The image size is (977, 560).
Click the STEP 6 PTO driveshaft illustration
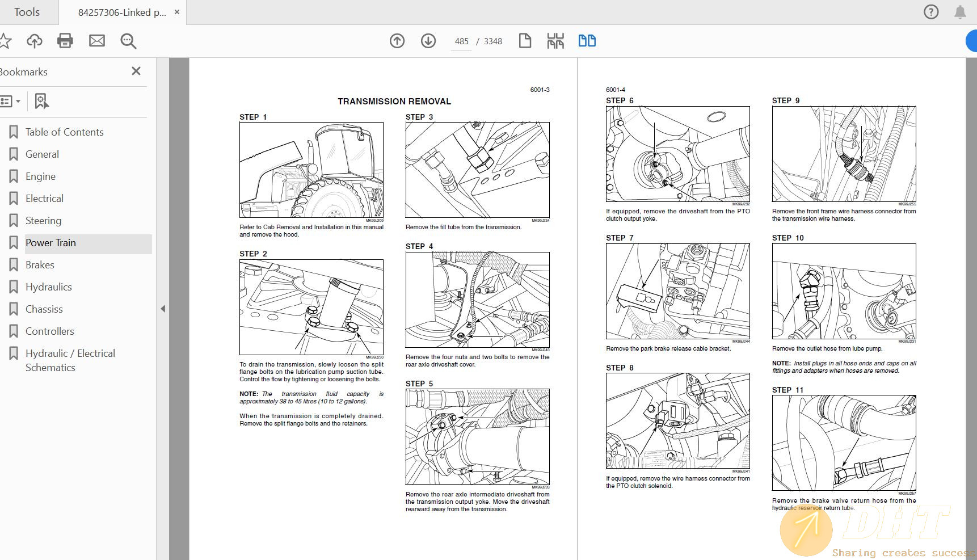point(678,154)
